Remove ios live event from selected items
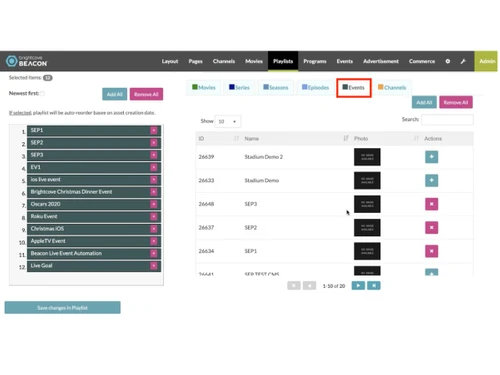 click(x=154, y=180)
